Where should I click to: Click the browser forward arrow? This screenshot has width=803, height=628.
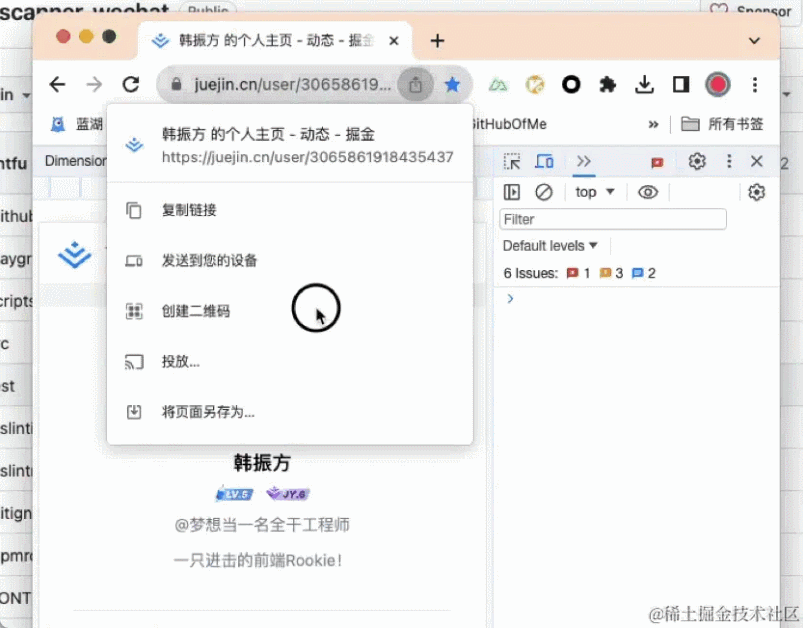94,85
